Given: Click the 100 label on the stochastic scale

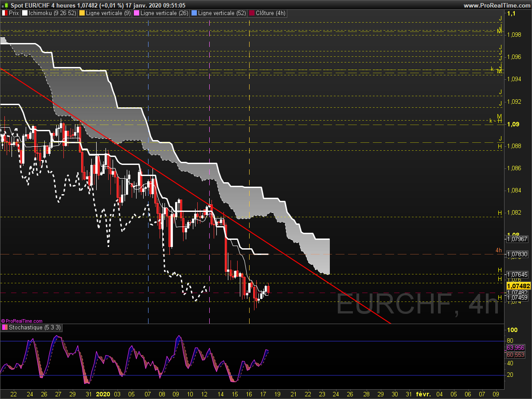Looking at the screenshot, I should click(x=513, y=330).
